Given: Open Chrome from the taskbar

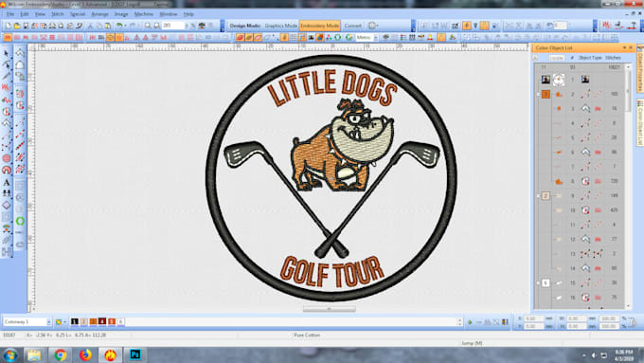Looking at the screenshot, I should [x=60, y=354].
